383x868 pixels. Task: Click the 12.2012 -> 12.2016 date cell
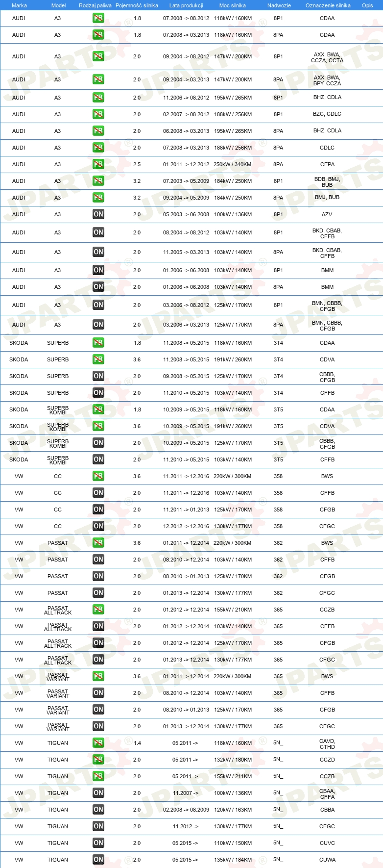click(x=186, y=526)
